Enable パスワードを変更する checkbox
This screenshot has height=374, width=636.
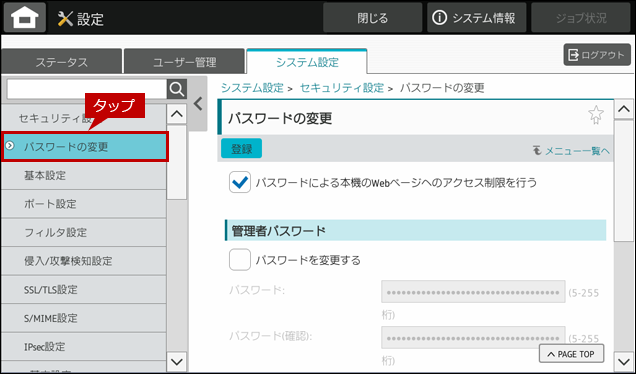point(240,260)
